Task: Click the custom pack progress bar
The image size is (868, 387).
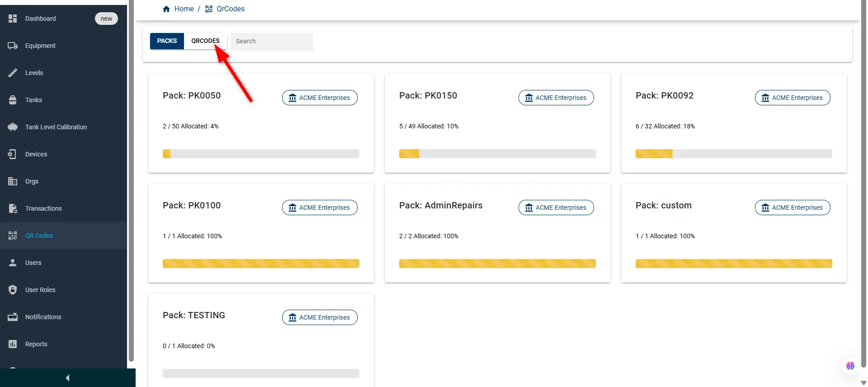Action: click(734, 264)
